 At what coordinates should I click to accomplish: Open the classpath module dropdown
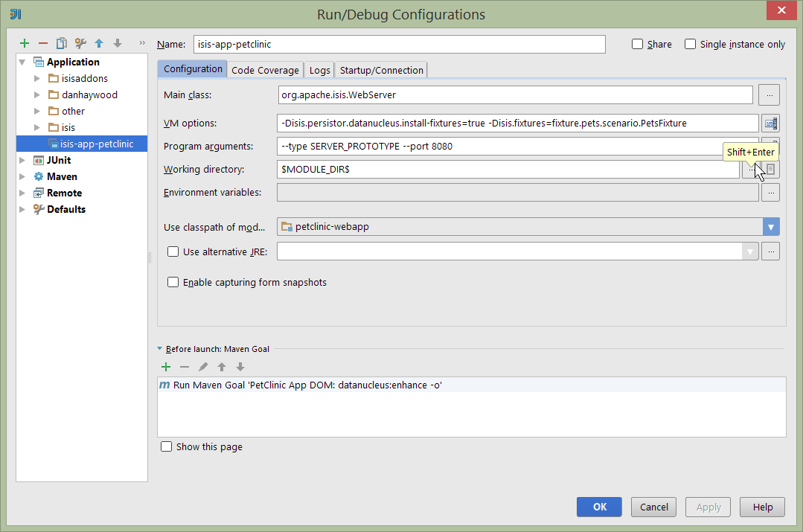click(x=771, y=227)
